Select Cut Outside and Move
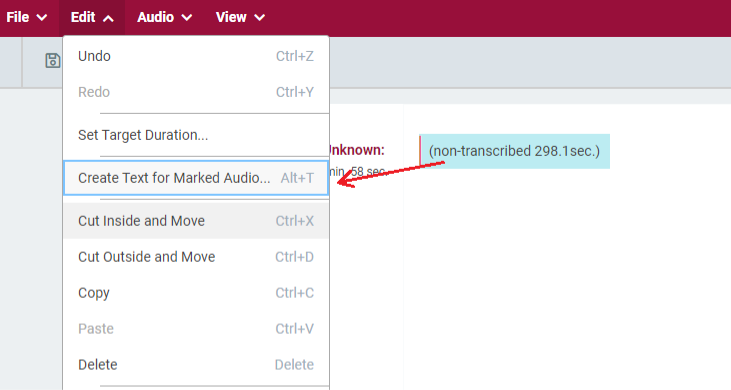This screenshot has width=731, height=390. point(196,257)
